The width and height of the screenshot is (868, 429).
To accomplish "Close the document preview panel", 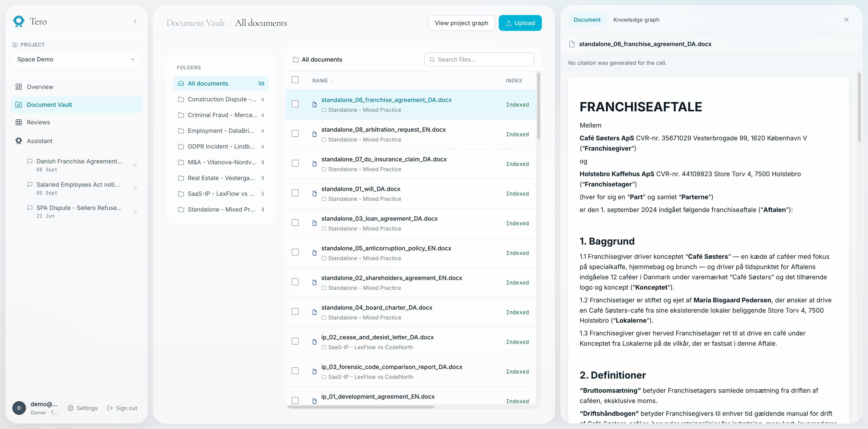I will (846, 20).
